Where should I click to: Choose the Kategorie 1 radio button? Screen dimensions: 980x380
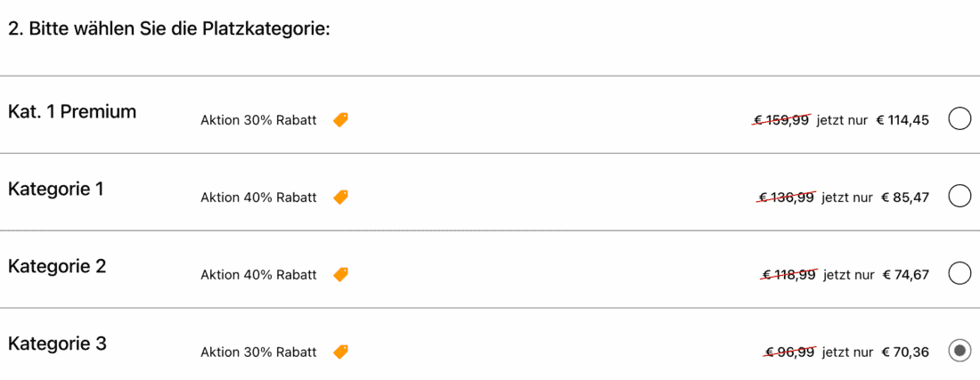tap(960, 197)
